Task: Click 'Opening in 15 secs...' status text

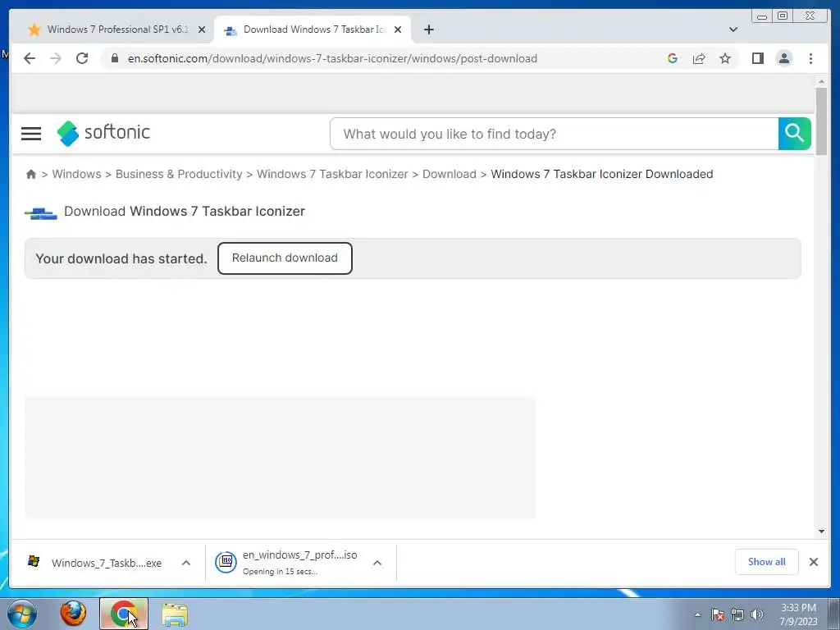Action: pyautogui.click(x=281, y=572)
